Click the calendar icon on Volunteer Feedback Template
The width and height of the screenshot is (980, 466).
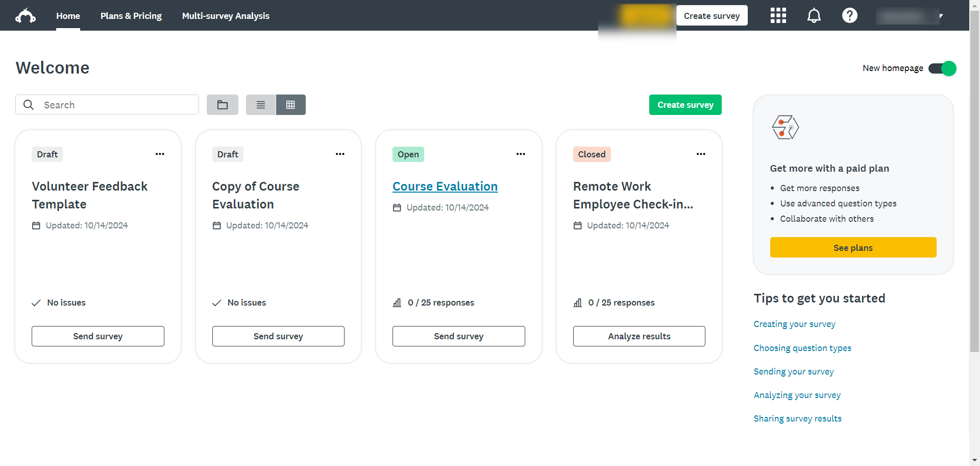[36, 225]
